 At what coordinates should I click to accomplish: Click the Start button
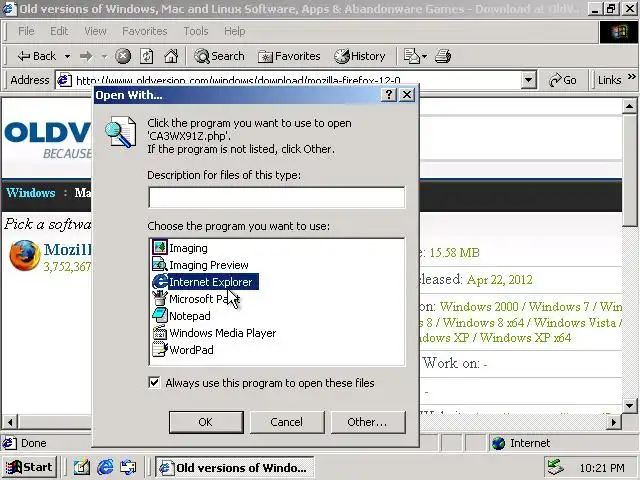tap(30, 467)
